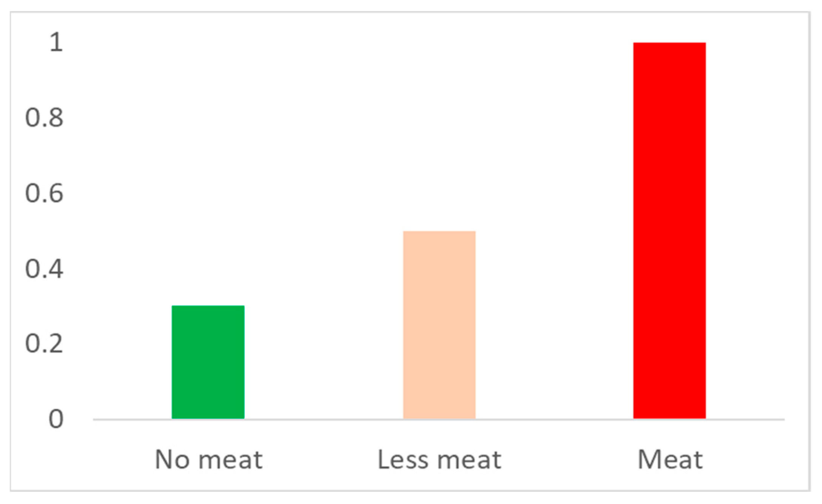Click the green No meat bar

click(x=208, y=362)
